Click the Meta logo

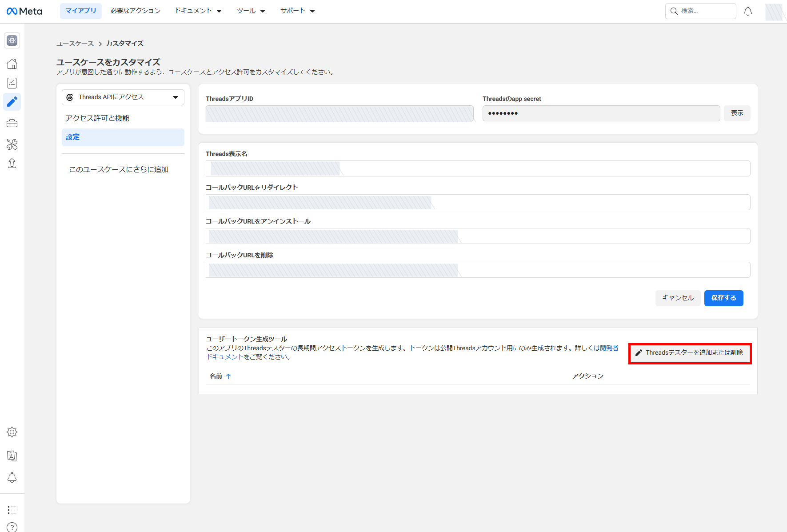coord(24,11)
